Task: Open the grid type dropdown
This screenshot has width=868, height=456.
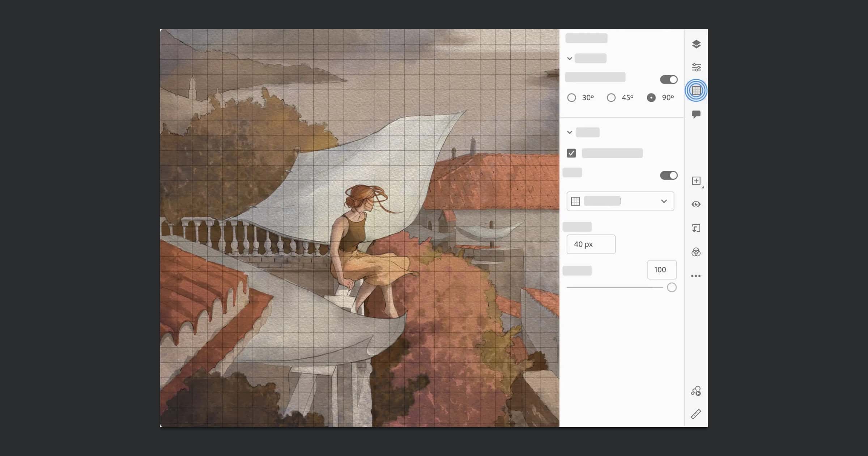Action: pos(620,201)
